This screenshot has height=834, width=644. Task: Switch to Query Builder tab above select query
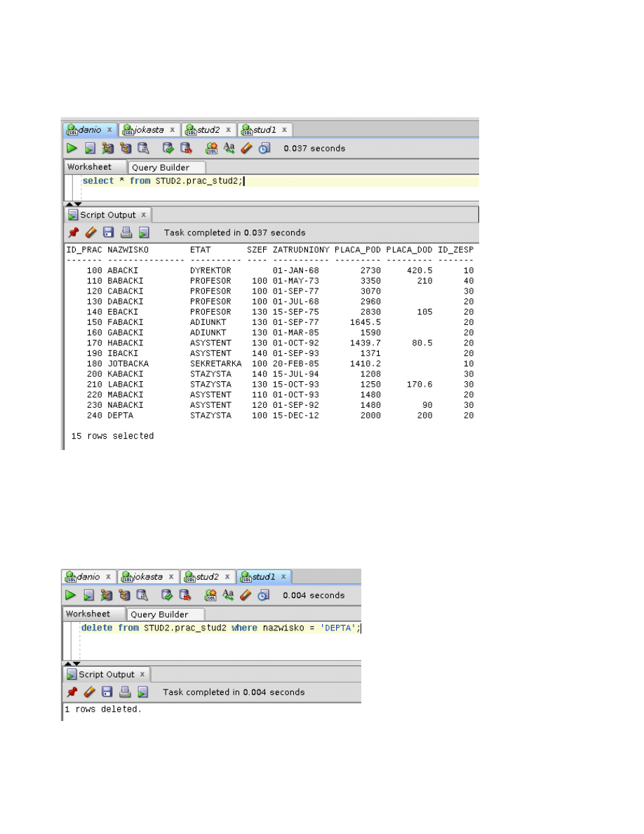point(160,168)
